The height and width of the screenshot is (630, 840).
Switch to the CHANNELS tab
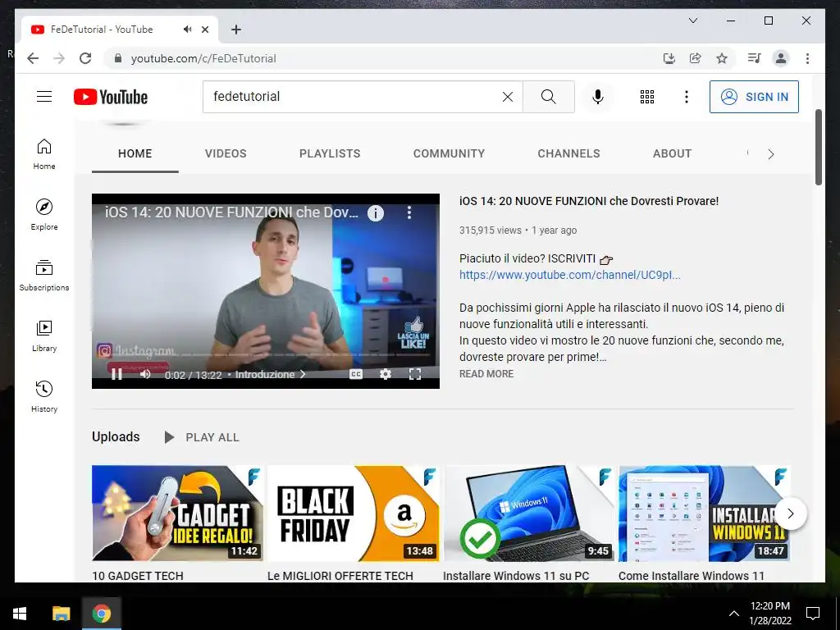568,153
